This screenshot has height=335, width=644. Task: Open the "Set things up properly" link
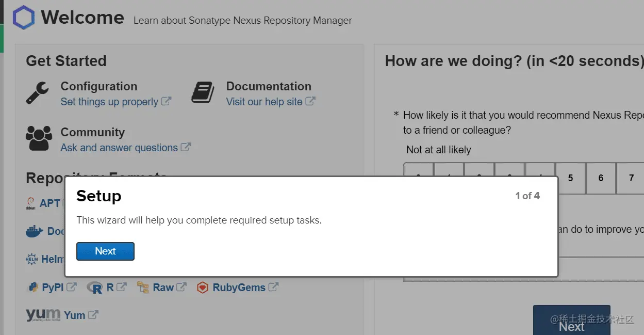pyautogui.click(x=109, y=102)
